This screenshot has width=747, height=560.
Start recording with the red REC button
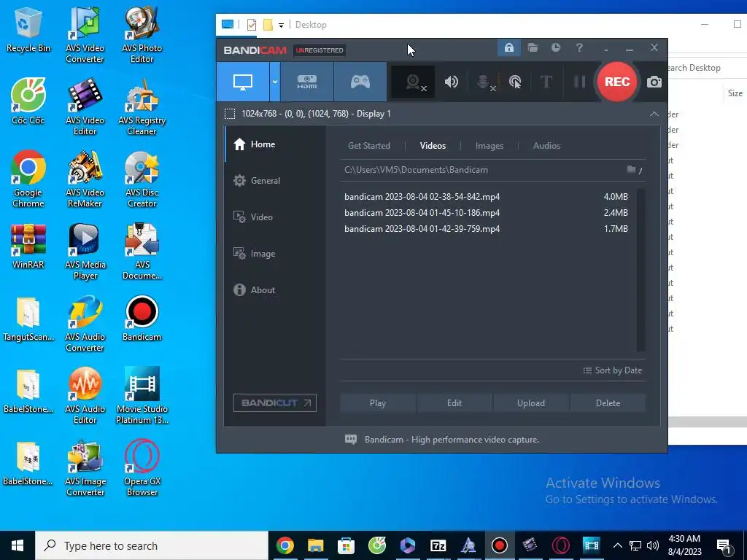(x=617, y=82)
